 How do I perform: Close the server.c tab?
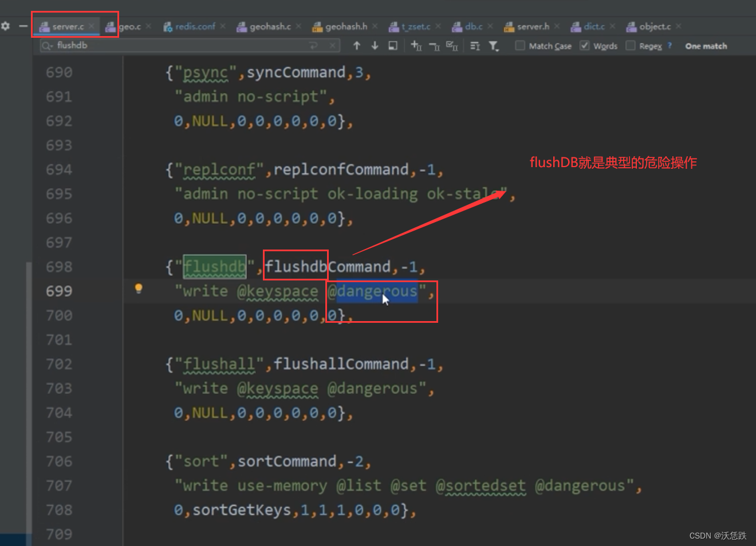(x=92, y=26)
